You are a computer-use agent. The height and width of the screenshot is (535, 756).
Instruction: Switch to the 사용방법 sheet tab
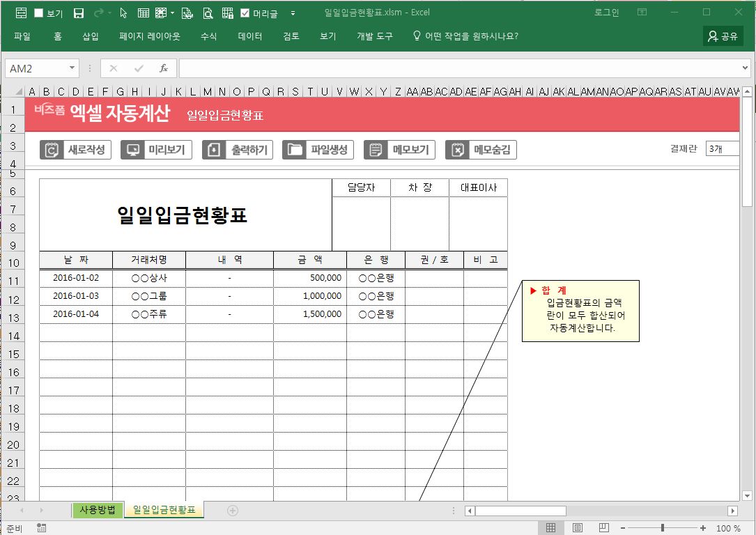click(x=98, y=510)
